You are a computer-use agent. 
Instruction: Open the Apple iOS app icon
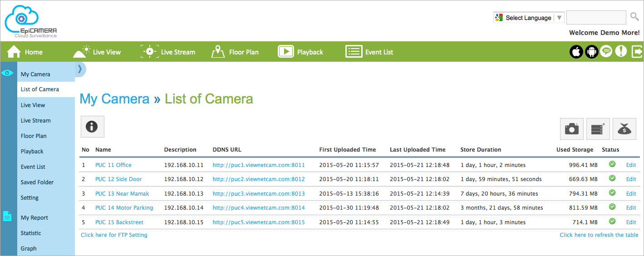[576, 51]
